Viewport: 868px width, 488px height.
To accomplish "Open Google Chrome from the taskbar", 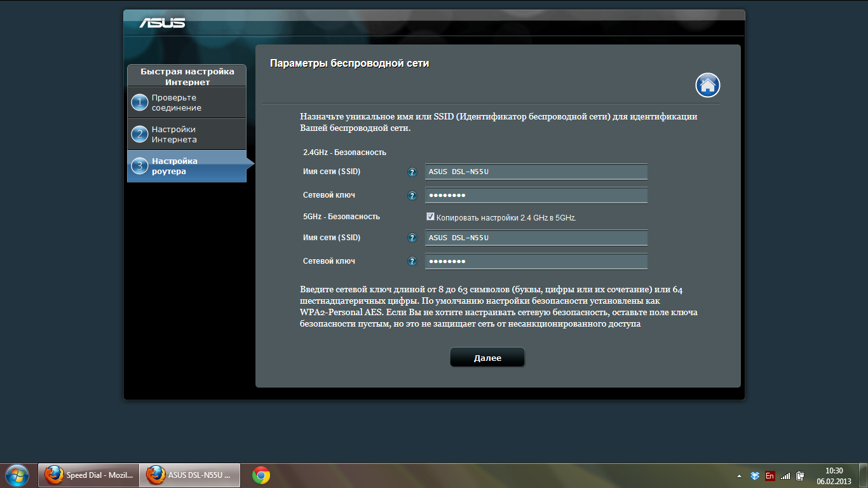I will click(261, 475).
